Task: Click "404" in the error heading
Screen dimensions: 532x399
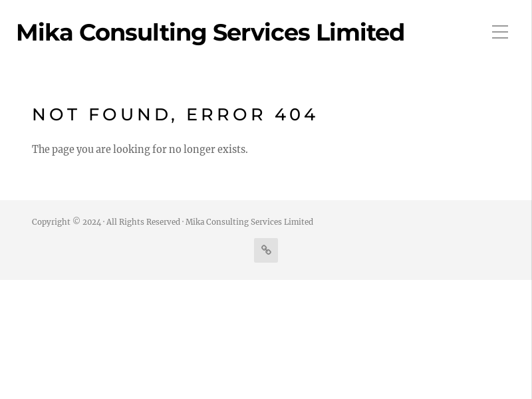Action: tap(296, 114)
